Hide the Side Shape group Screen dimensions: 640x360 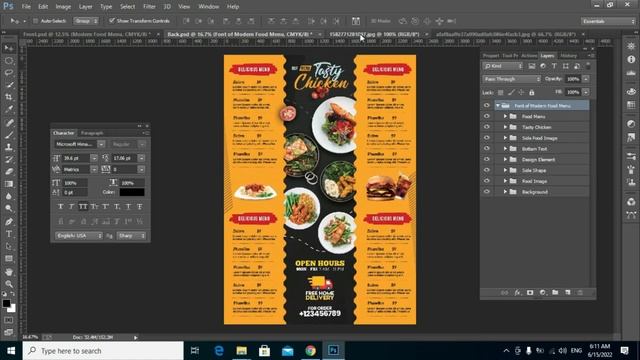[486, 170]
